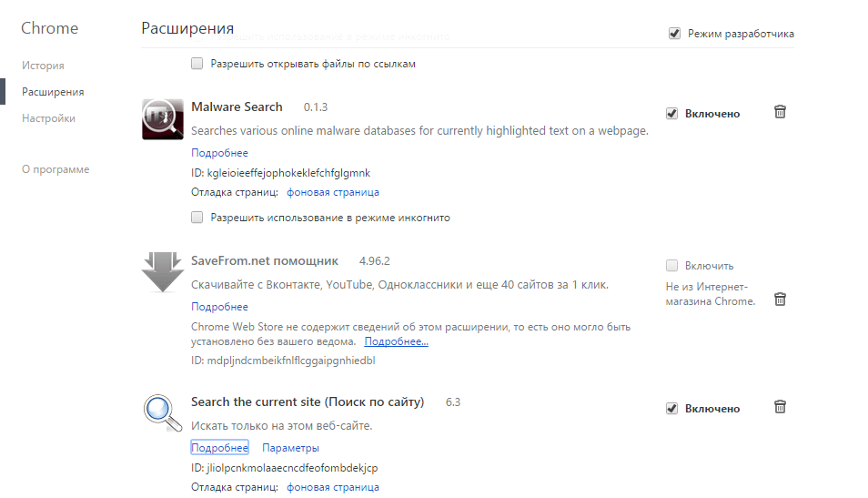Click ID jliolpcnkmolaaecncdfeofombdekjcp

click(285, 468)
